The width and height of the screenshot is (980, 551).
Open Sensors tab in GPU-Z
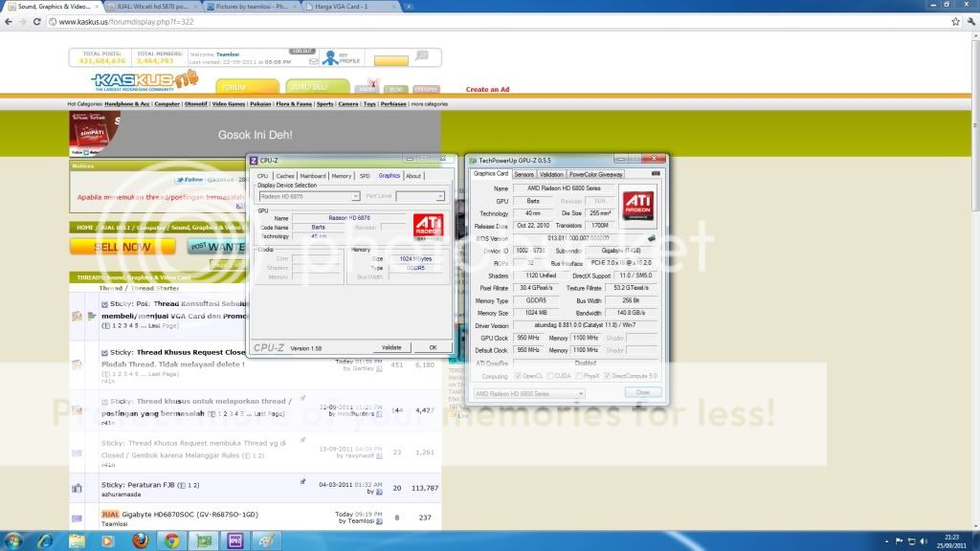[523, 174]
